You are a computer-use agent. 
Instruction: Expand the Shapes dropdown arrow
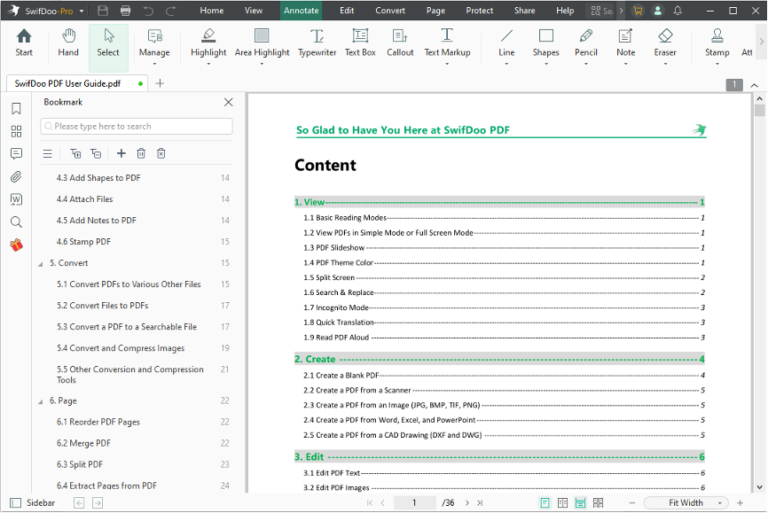[x=546, y=64]
